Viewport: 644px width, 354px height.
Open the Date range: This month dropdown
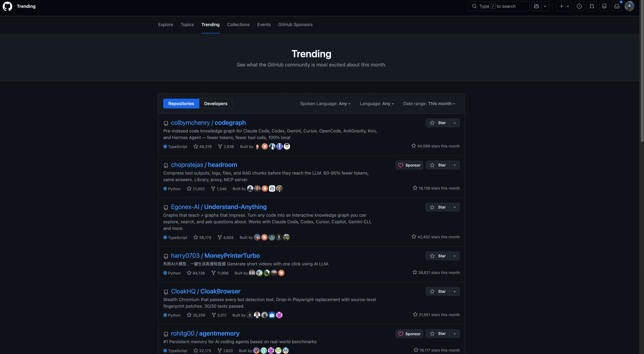tap(429, 104)
